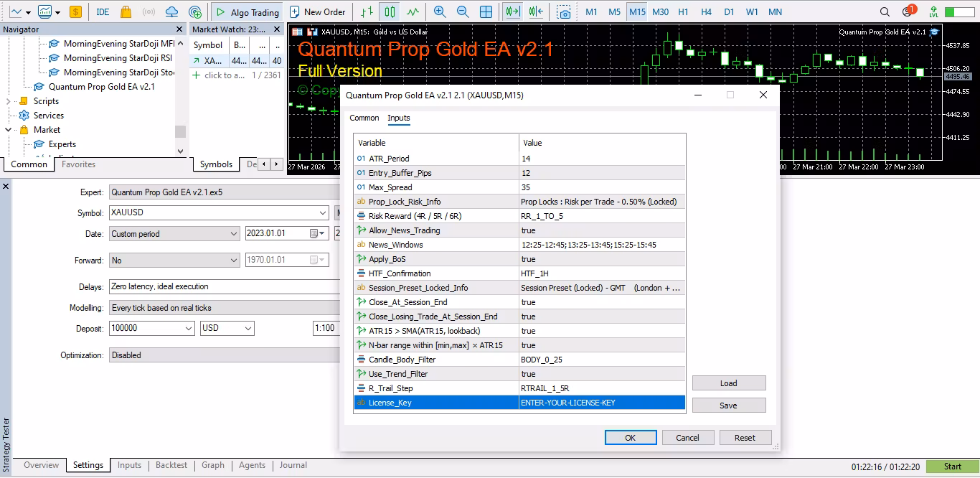Image resolution: width=980 pixels, height=478 pixels.
Task: Switch to Symbols tab in Market Watch
Action: pyautogui.click(x=216, y=164)
